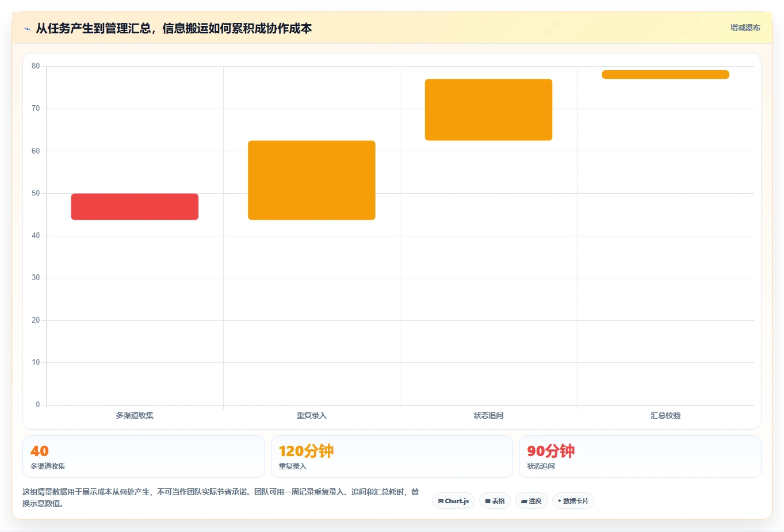Click the footnote text starting 这组情景数据
The width and height of the screenshot is (784, 532).
(221, 497)
